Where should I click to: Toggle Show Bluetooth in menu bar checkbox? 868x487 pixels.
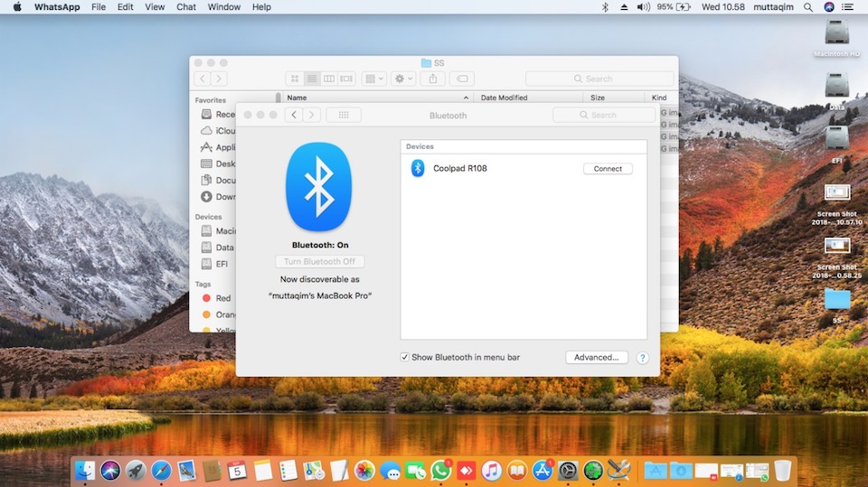click(405, 358)
